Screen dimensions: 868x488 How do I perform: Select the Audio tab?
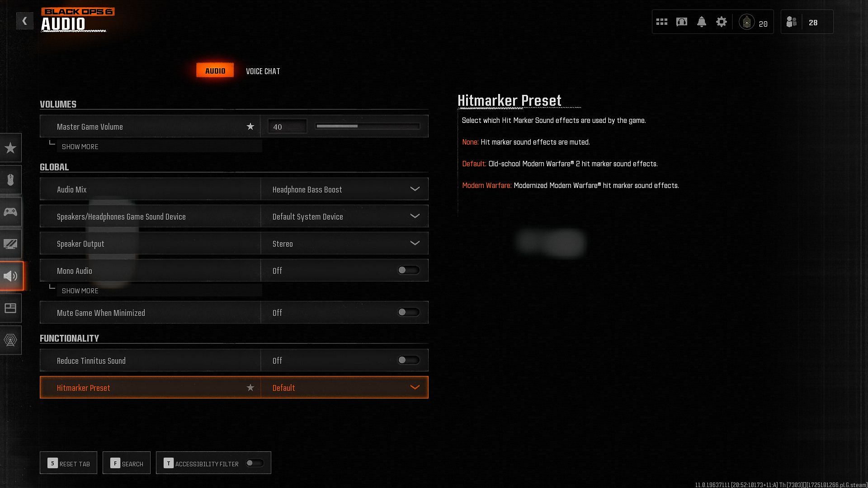coord(215,70)
